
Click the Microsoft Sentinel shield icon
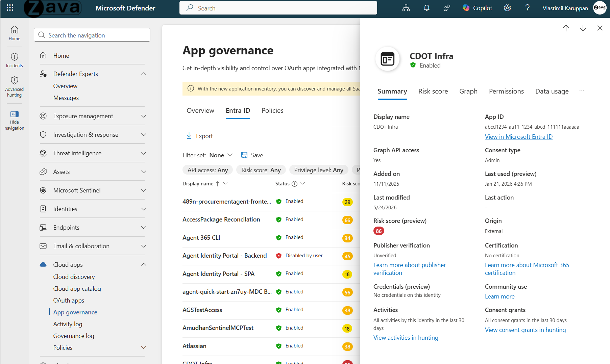tap(43, 190)
